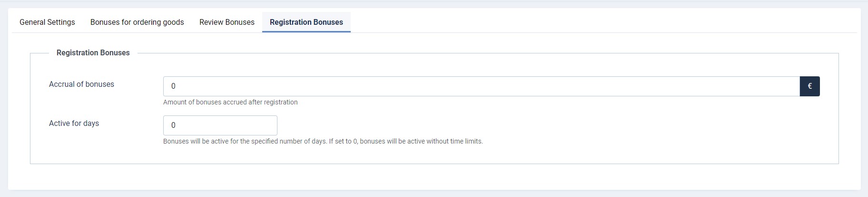Click hint "Amount of bonuses accrued after registration"
The height and width of the screenshot is (197, 868).
click(230, 102)
